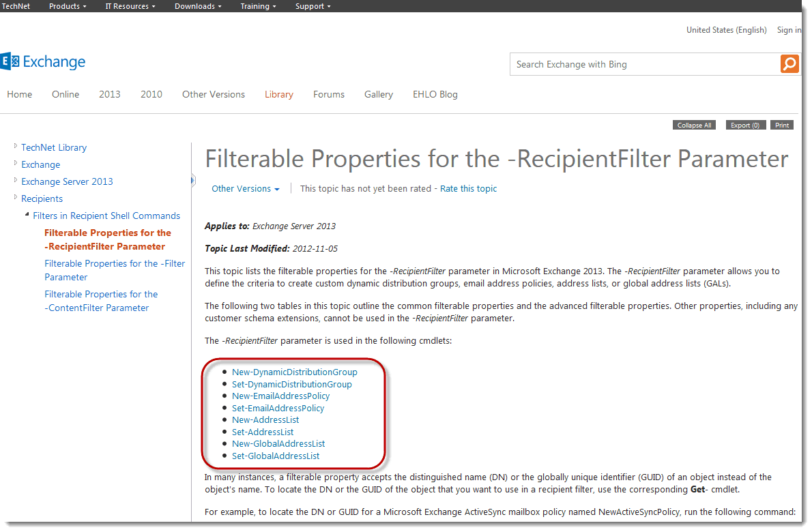The image size is (812, 532).
Task: Open Filterable Properties for the -Filter Parameter
Action: tap(115, 270)
